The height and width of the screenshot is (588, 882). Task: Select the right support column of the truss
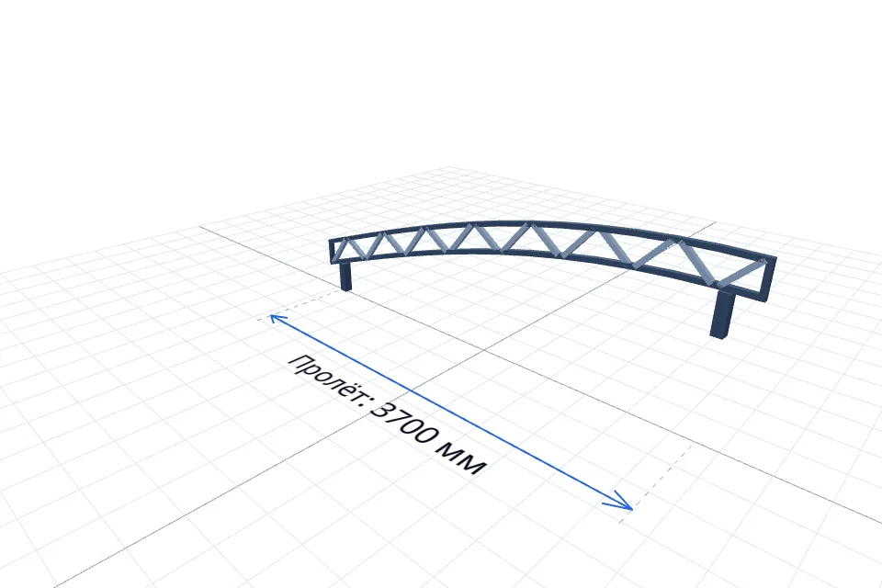coord(722,313)
